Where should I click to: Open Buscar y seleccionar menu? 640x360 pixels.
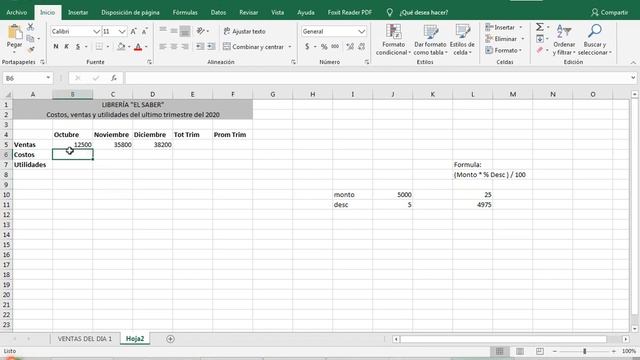[x=595, y=40]
